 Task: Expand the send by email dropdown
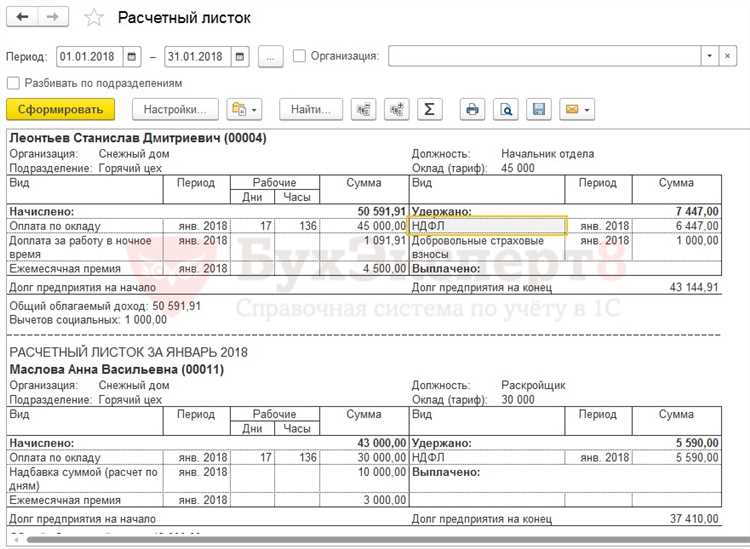tap(577, 109)
